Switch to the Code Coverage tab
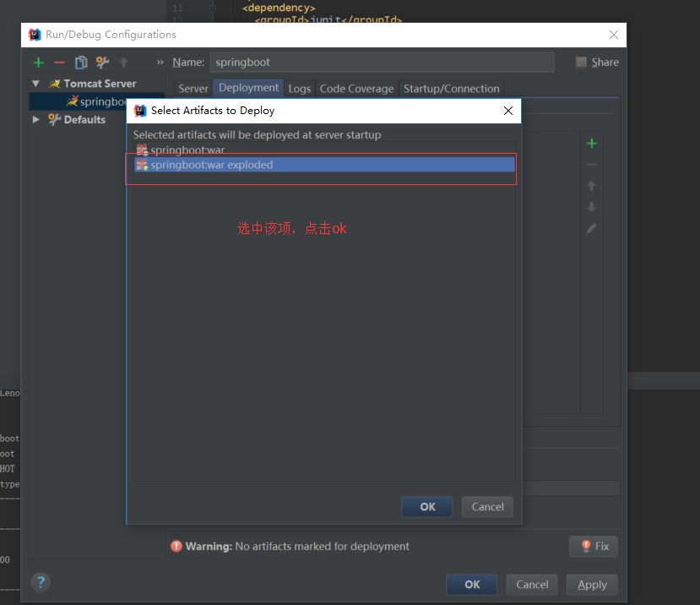The image size is (700, 605). [356, 89]
